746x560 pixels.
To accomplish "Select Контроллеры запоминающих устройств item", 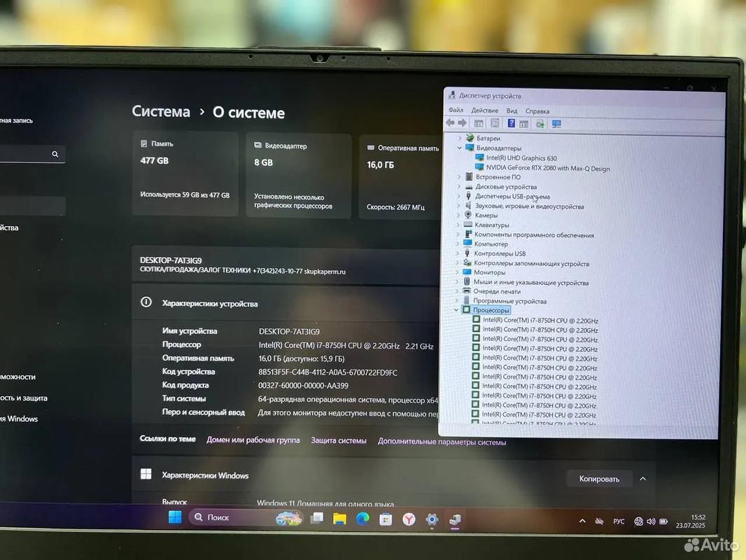I will (531, 263).
